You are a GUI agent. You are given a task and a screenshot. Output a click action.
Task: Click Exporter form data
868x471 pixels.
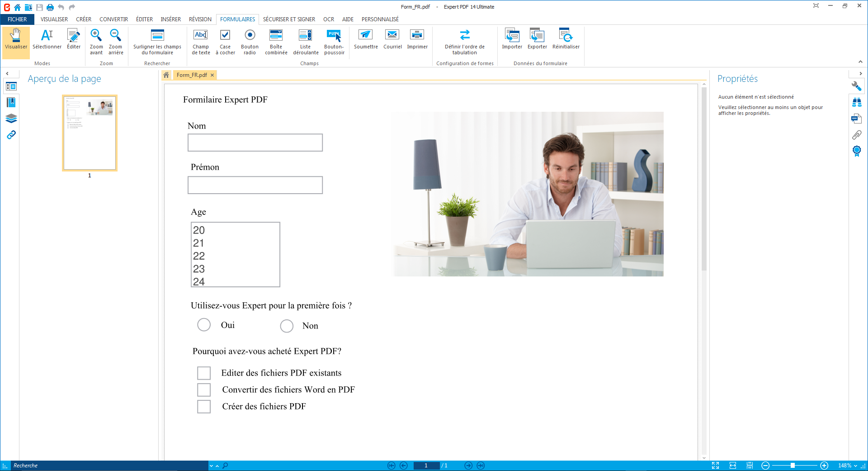click(x=537, y=39)
